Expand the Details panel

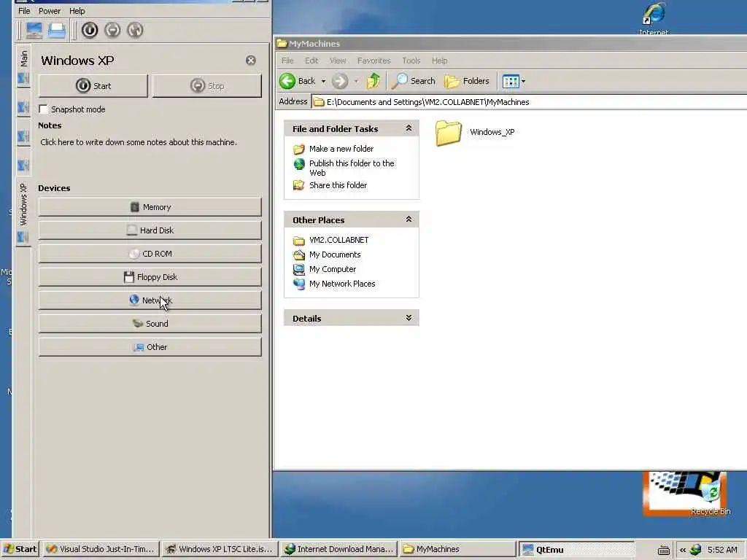tap(409, 318)
